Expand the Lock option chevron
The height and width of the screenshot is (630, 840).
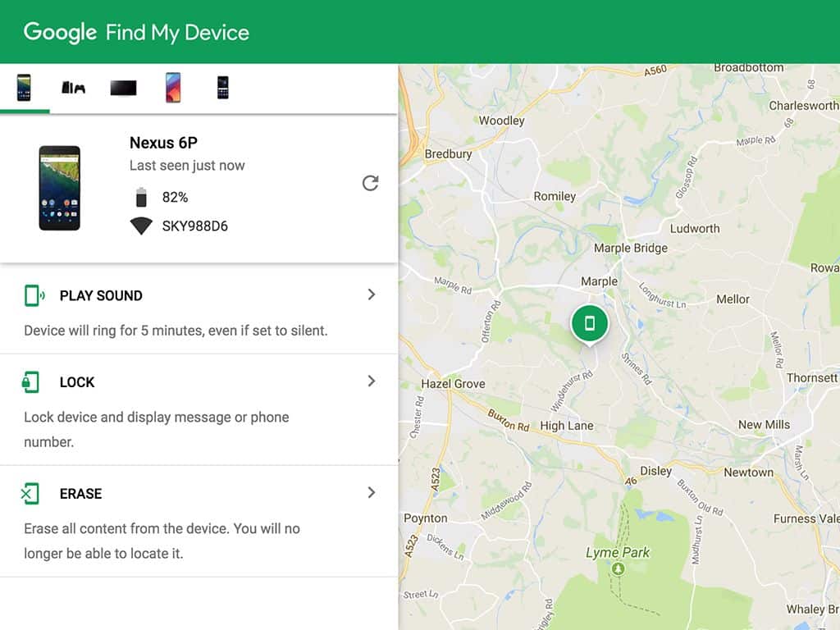tap(372, 381)
